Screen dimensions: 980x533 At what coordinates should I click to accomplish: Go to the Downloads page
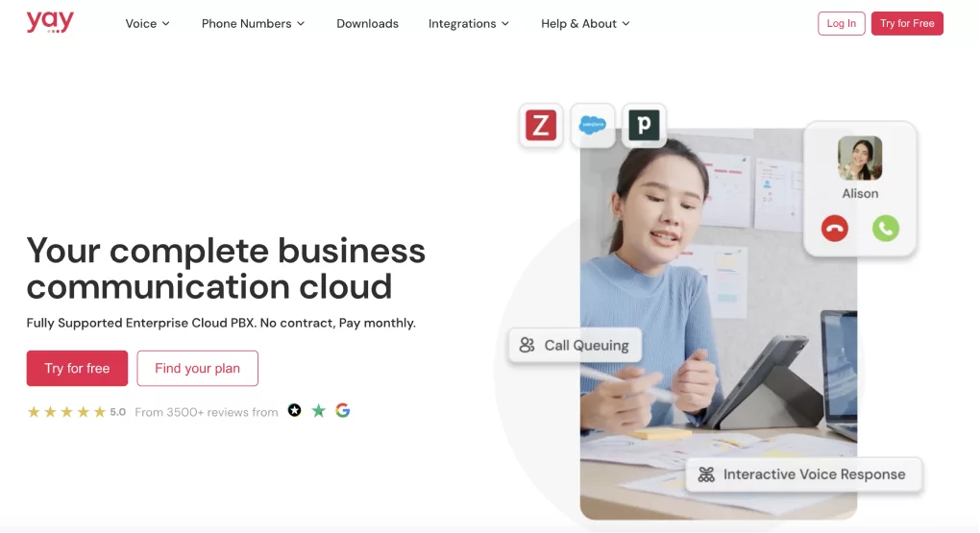pos(367,24)
